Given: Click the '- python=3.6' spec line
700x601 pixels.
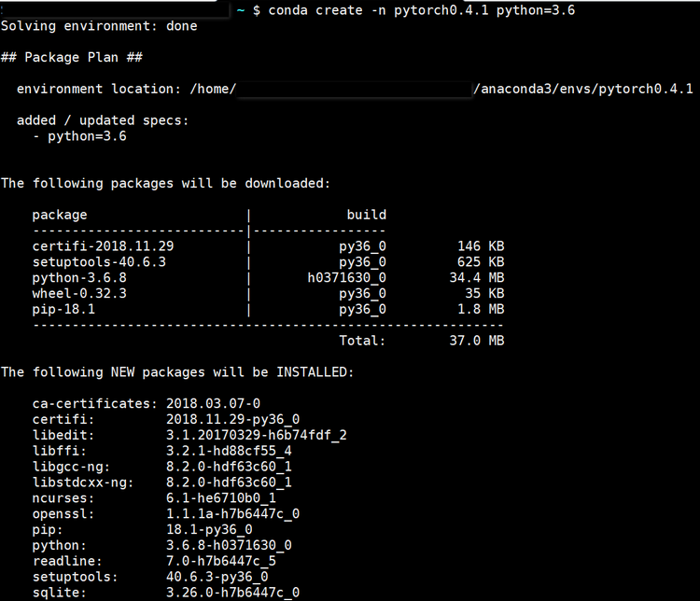Looking at the screenshot, I should 79,136.
